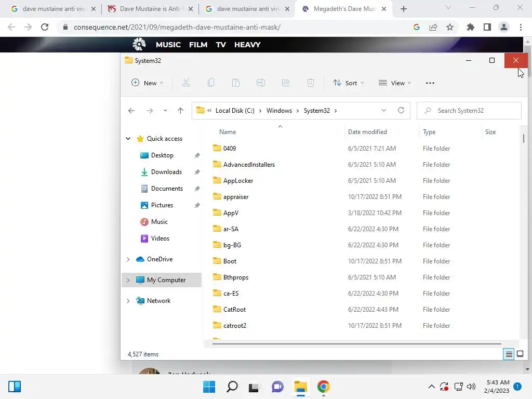Open the Sort dropdown menu
532x399 pixels.
(348, 83)
